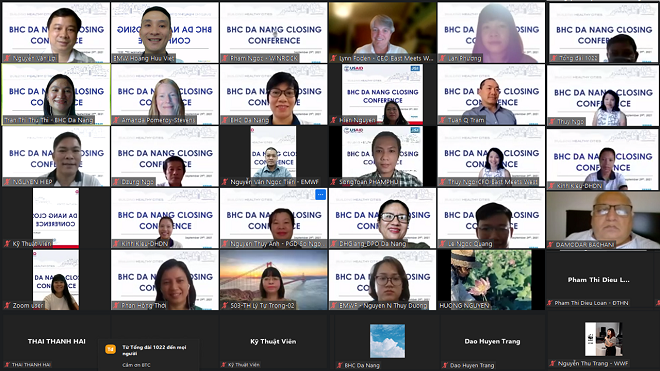
Task: Click muted mic icon next to DAMODAR BACHANI
Action: [x=551, y=245]
